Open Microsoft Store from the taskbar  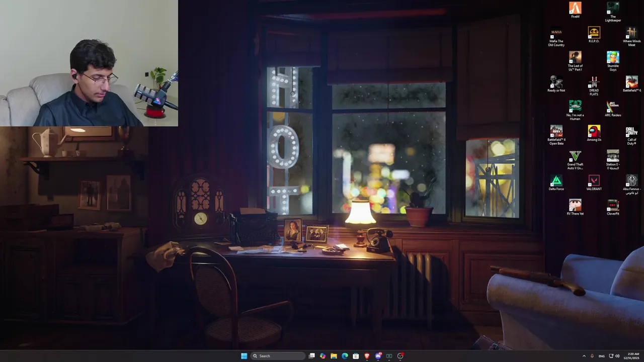(x=356, y=356)
